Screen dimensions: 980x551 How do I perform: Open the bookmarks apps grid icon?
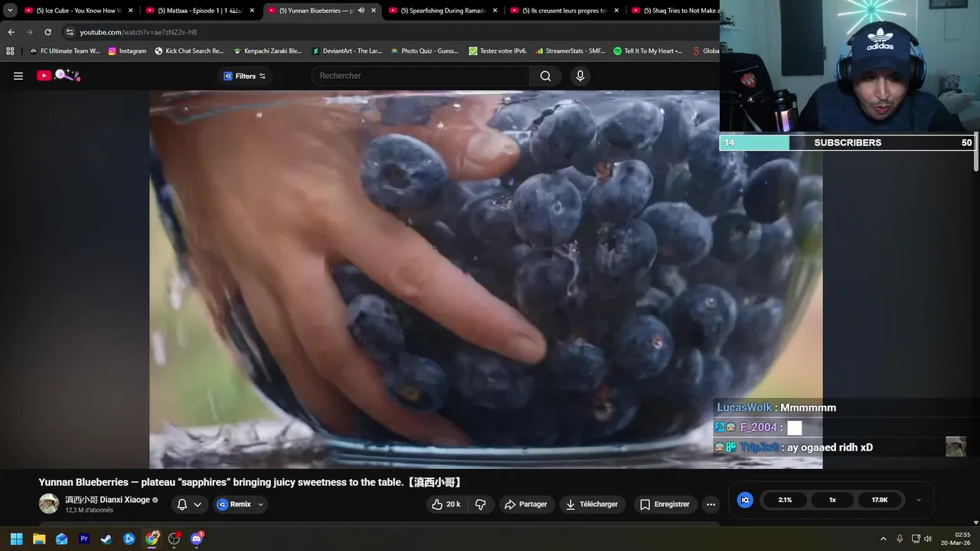[10, 51]
